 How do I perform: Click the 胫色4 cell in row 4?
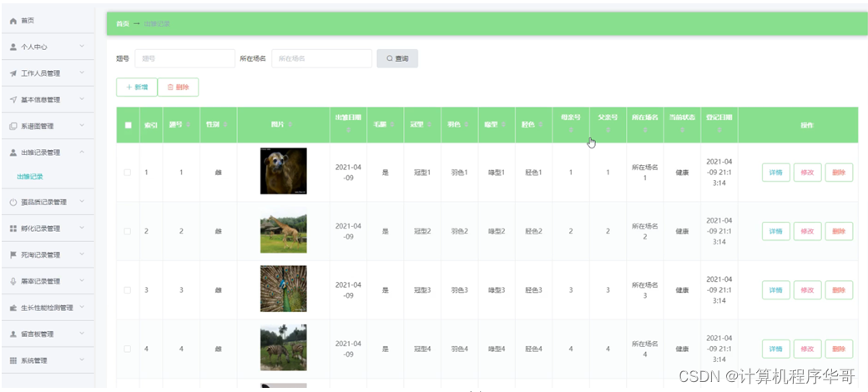(x=533, y=349)
